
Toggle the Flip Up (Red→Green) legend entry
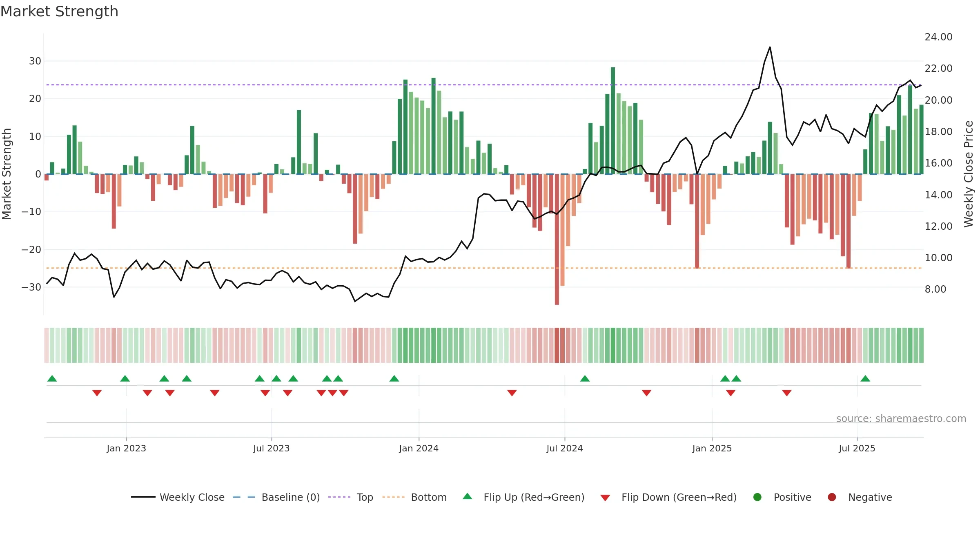(x=523, y=497)
